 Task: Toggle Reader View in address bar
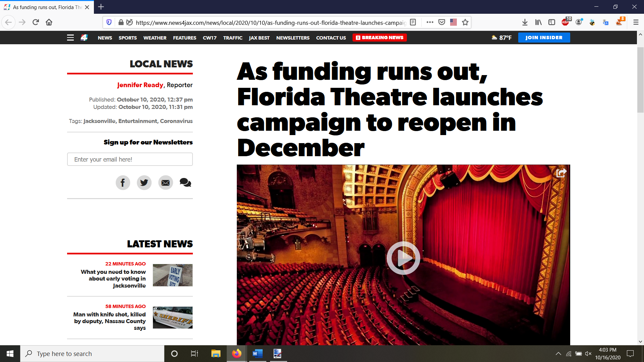click(413, 22)
